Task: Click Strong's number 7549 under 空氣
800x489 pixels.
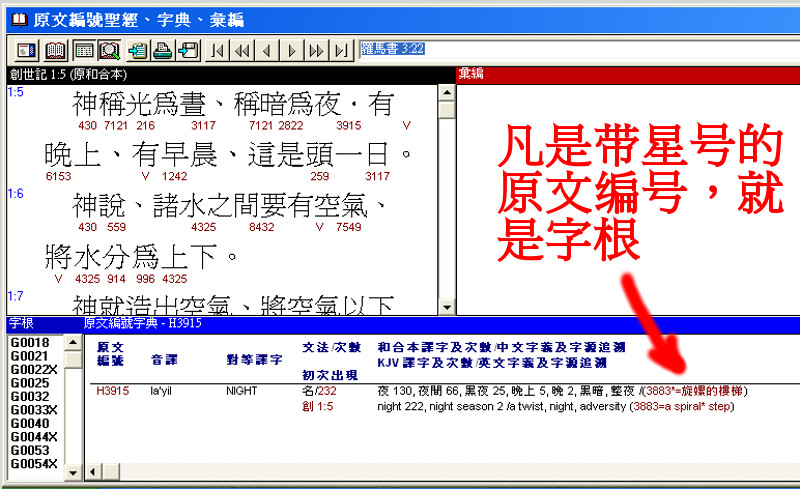Action: click(348, 227)
